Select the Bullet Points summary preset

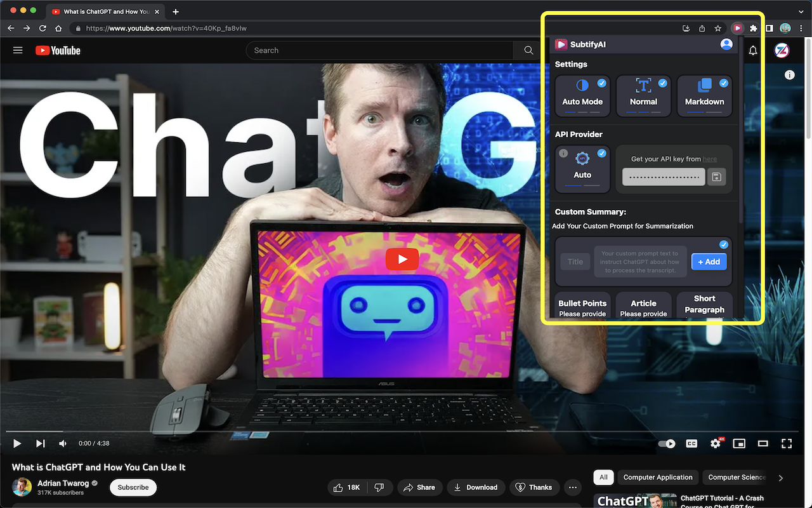[582, 305]
